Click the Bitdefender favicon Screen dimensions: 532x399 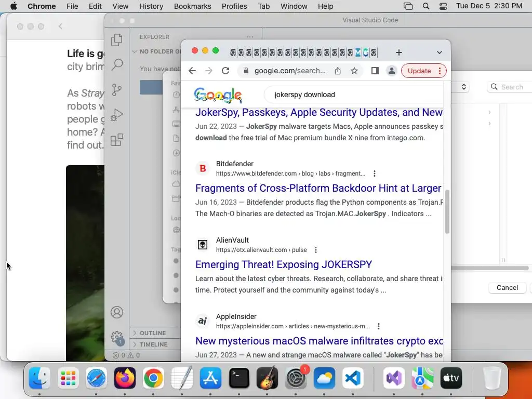coord(203,168)
